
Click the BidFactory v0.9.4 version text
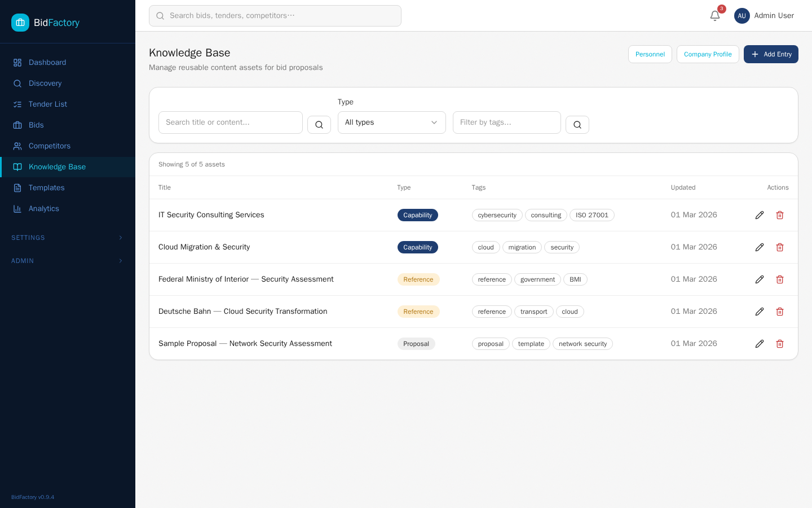tap(33, 497)
